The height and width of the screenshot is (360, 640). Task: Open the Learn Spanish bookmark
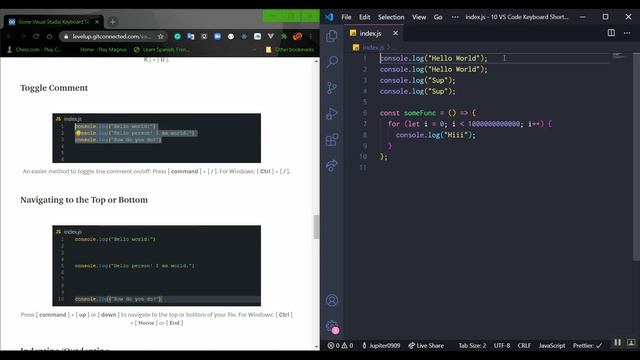click(162, 49)
